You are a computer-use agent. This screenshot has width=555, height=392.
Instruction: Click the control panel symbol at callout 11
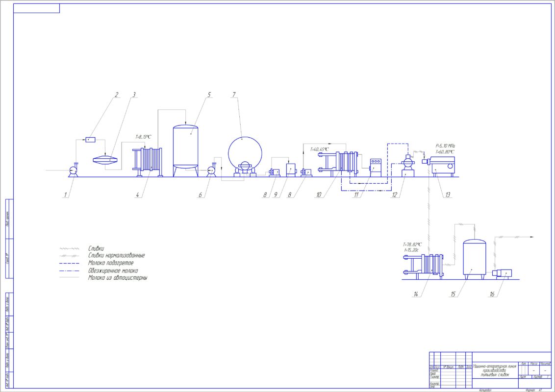click(x=376, y=168)
